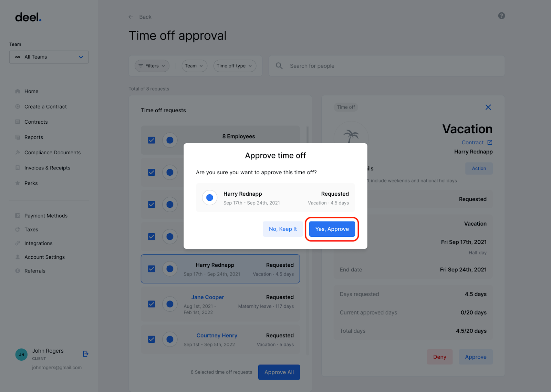Click Harry Rednapp's avatar in the dialog

pyautogui.click(x=209, y=197)
